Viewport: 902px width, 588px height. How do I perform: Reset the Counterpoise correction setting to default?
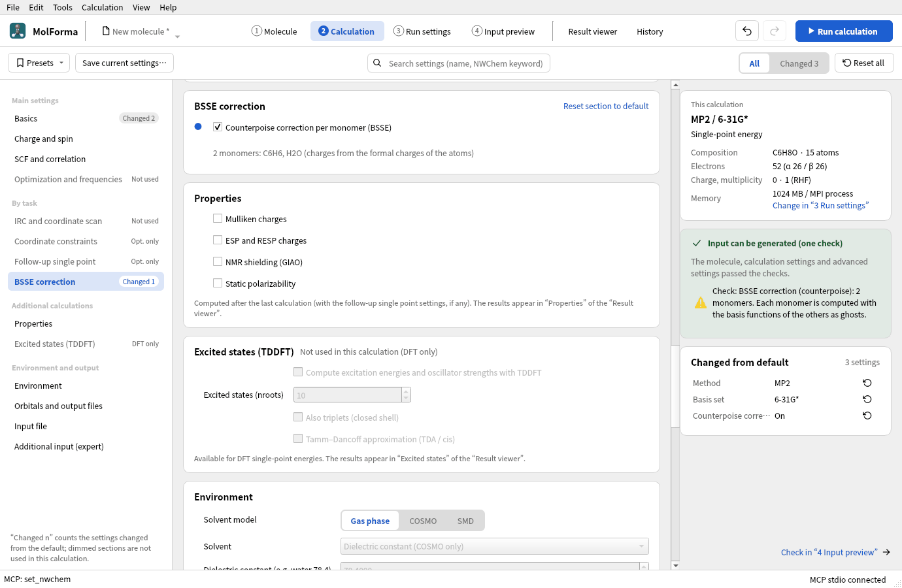coord(867,416)
